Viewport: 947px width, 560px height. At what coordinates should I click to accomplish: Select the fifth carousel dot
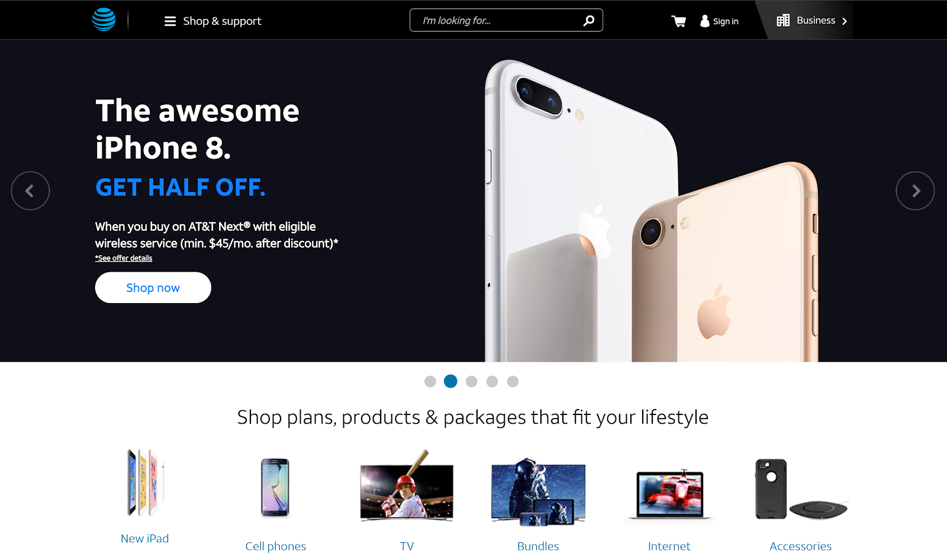tap(513, 382)
